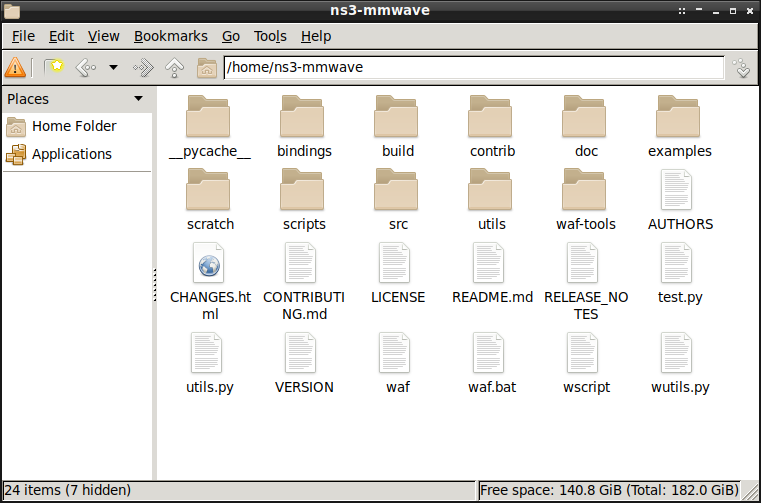
Task: Select the CONTRIBUTING.md file icon
Action: click(300, 263)
